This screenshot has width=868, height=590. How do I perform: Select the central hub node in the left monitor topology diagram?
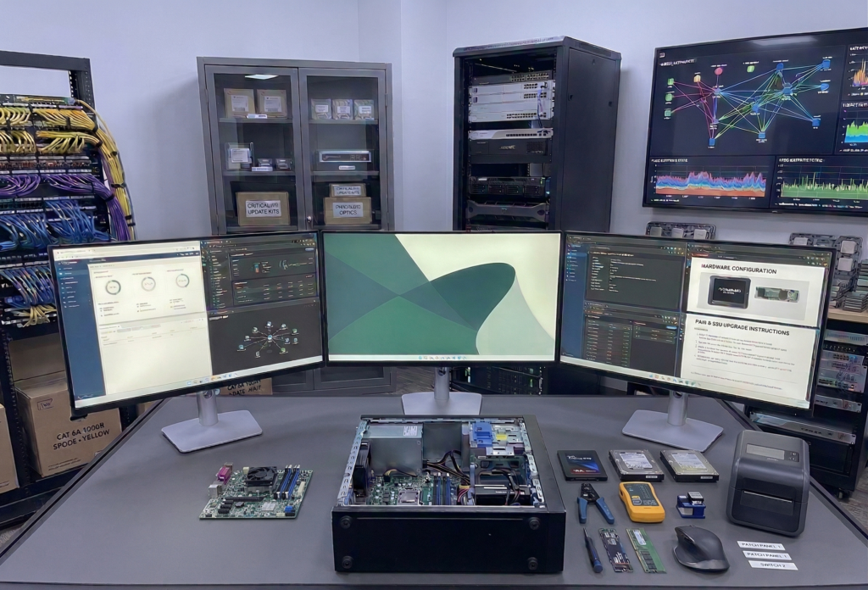click(270, 337)
